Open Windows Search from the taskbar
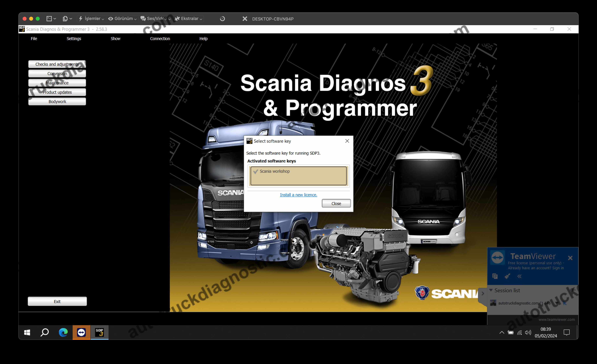 (x=45, y=333)
